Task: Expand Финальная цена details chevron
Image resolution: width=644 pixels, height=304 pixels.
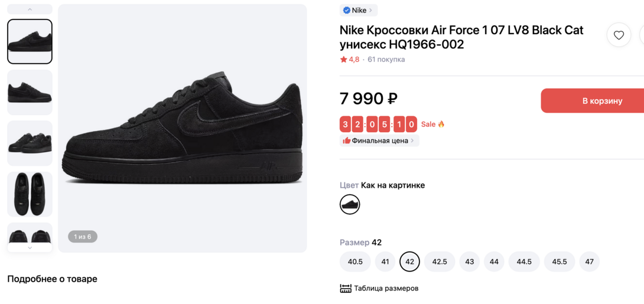Action: 412,140
